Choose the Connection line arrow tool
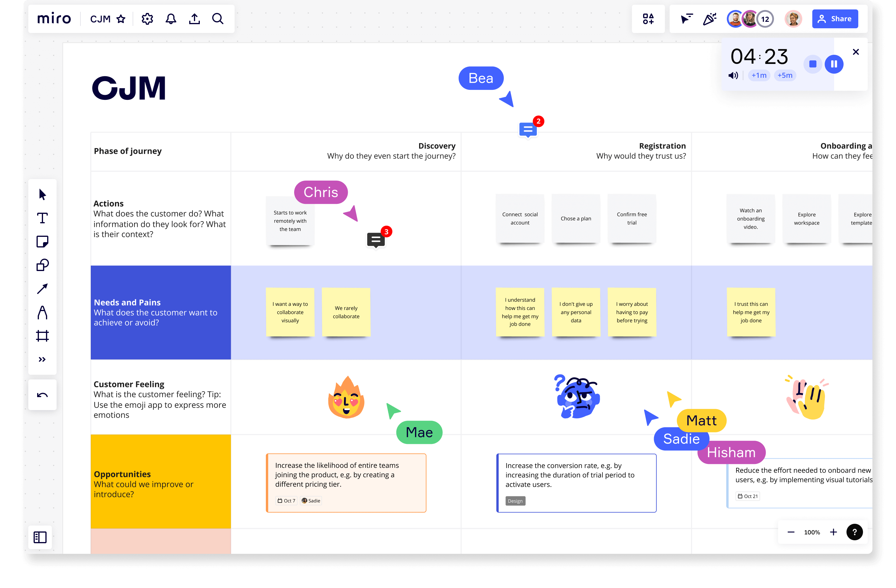The image size is (896, 588). pyautogui.click(x=42, y=288)
